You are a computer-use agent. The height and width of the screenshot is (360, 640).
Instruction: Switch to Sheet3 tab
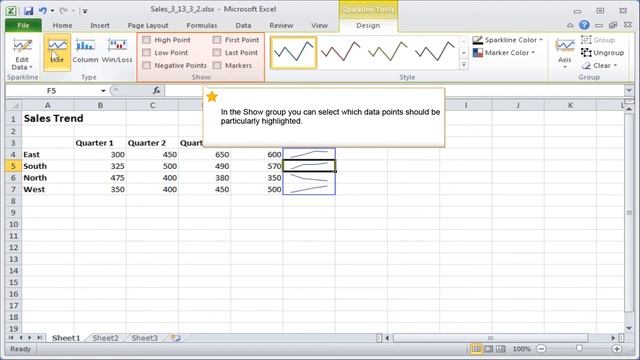tap(144, 338)
